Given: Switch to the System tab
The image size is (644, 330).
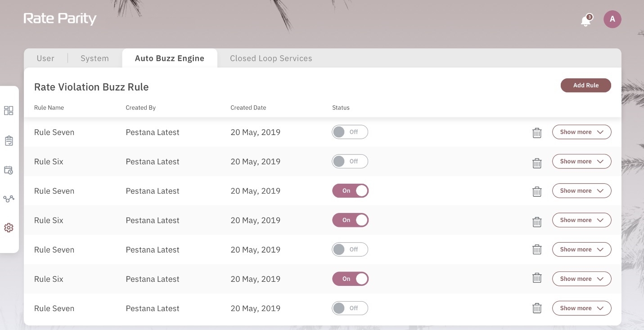Looking at the screenshot, I should [x=95, y=59].
